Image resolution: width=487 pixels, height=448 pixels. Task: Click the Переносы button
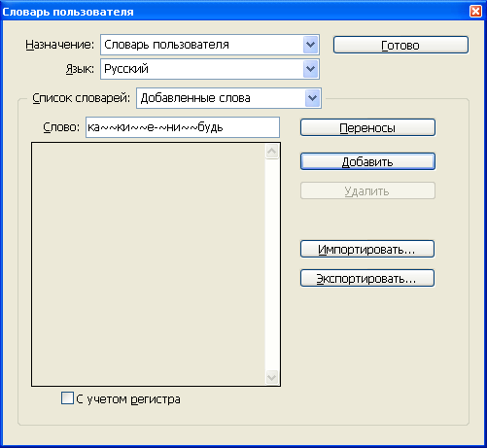tap(367, 127)
